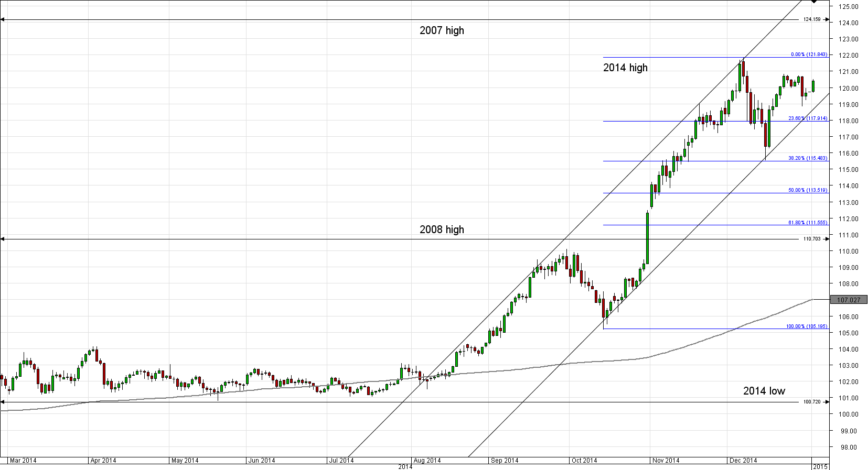
Task: Click the 125.00 price axis label
Action: pyautogui.click(x=848, y=7)
